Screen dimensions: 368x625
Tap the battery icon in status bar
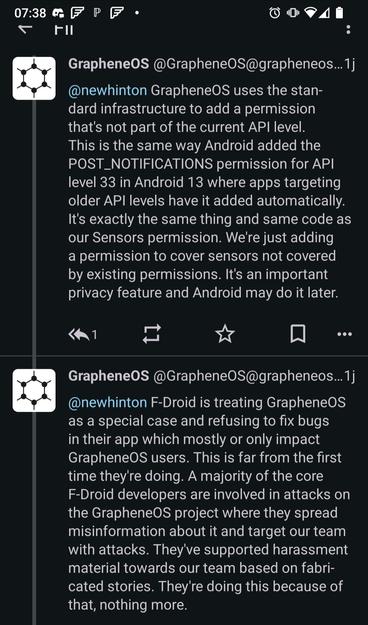[339, 13]
